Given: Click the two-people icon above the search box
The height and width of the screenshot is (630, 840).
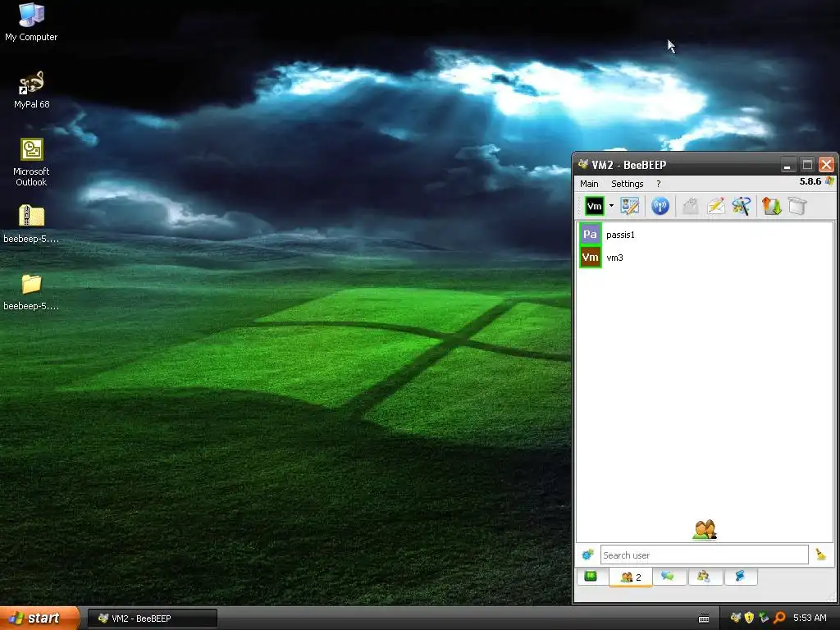Looking at the screenshot, I should pyautogui.click(x=705, y=530).
